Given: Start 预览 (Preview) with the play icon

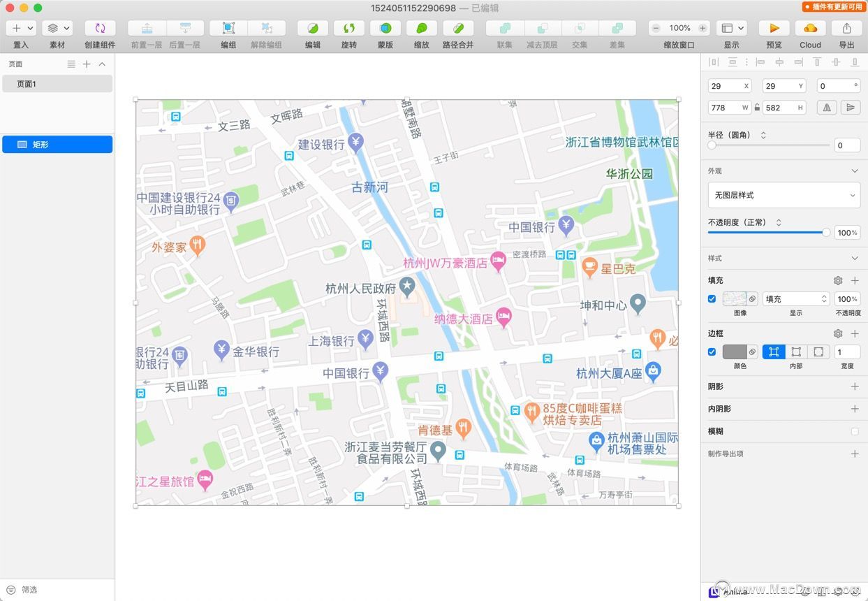Looking at the screenshot, I should pyautogui.click(x=774, y=28).
